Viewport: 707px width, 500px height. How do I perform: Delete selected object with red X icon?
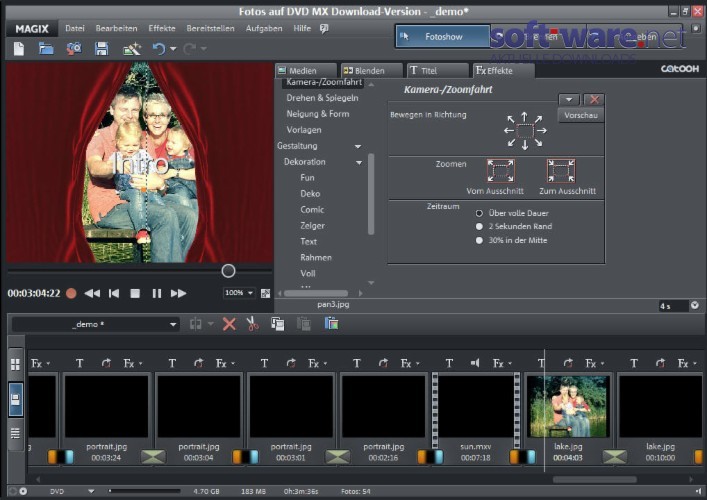(229, 324)
